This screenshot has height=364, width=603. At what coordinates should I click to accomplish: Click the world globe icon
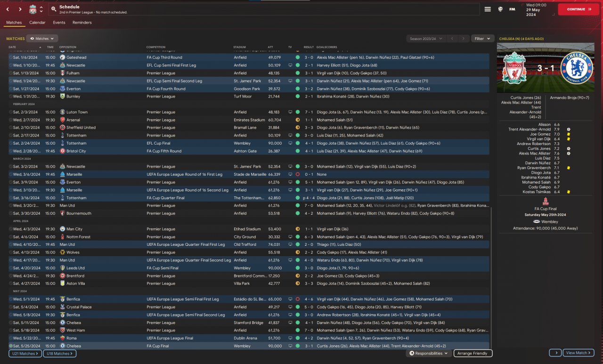click(500, 9)
